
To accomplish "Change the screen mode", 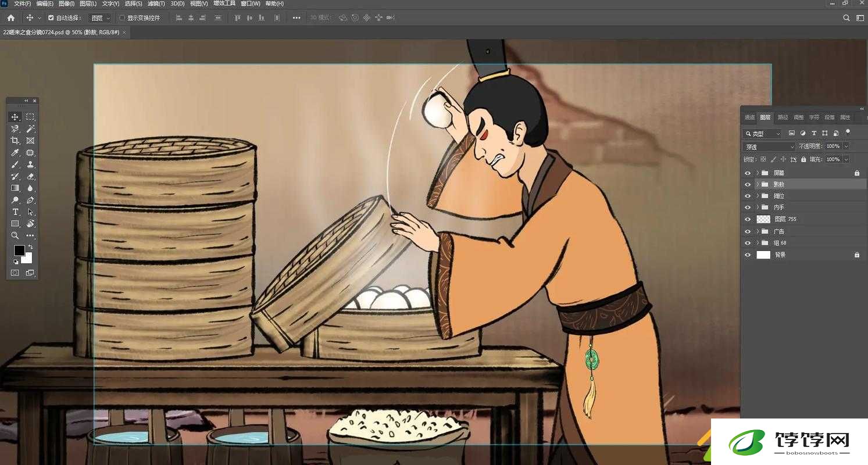I will (30, 273).
